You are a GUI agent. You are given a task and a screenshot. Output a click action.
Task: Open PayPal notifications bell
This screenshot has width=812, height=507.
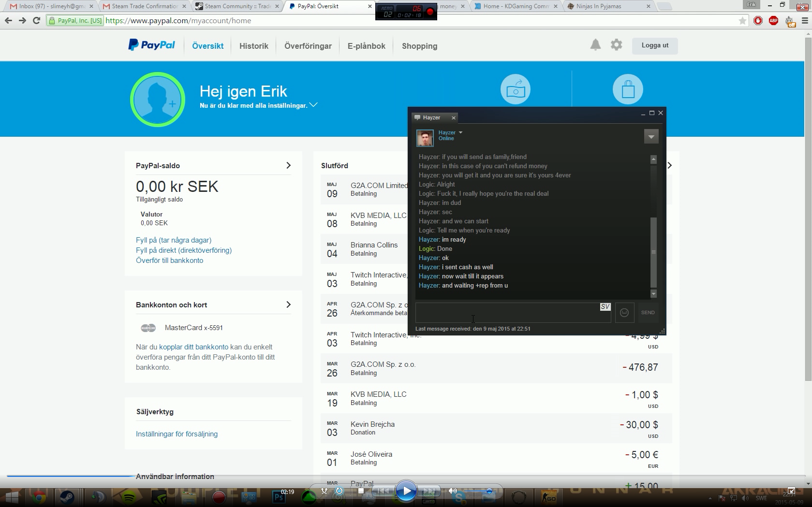click(x=595, y=45)
